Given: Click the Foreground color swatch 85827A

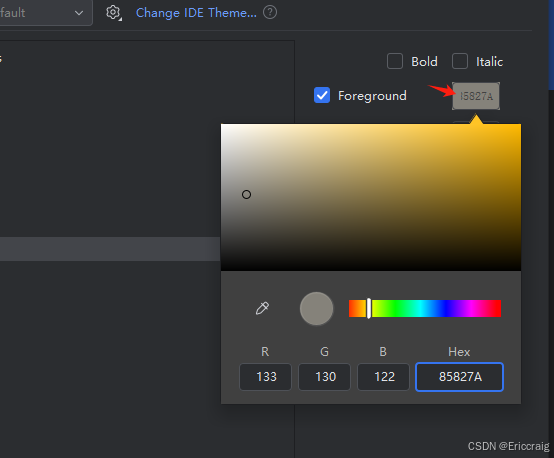Looking at the screenshot, I should [x=476, y=96].
